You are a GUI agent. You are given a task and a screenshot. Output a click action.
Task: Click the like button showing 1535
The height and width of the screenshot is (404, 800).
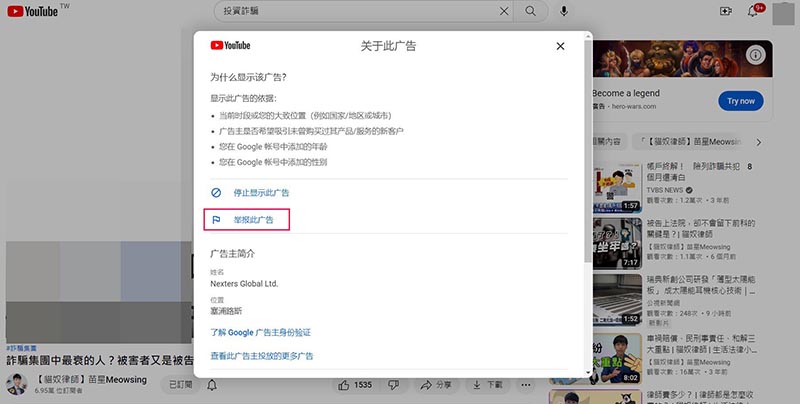(x=355, y=385)
